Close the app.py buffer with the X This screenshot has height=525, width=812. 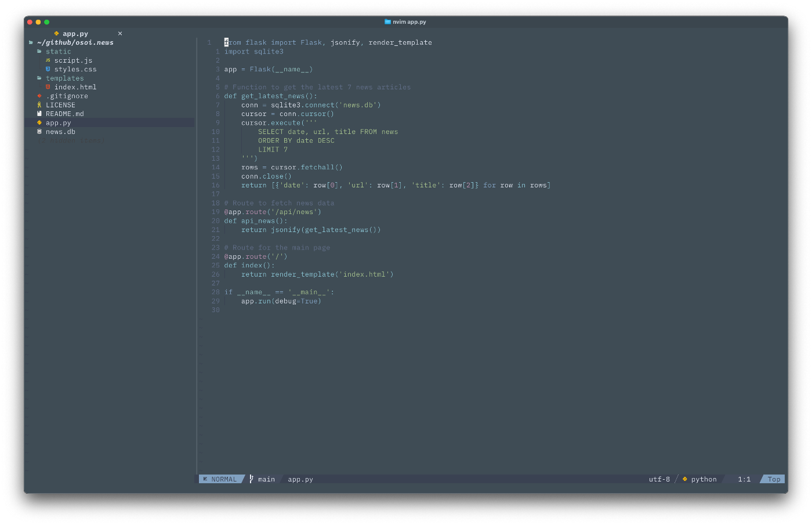(120, 34)
